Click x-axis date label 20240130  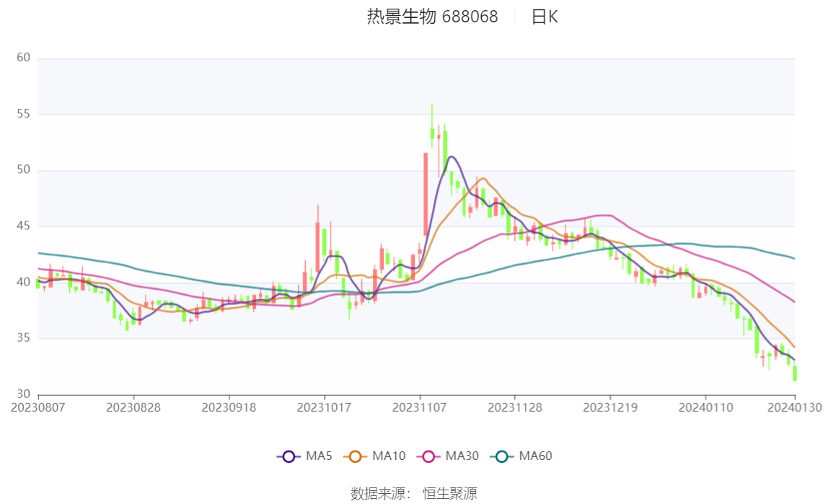794,407
